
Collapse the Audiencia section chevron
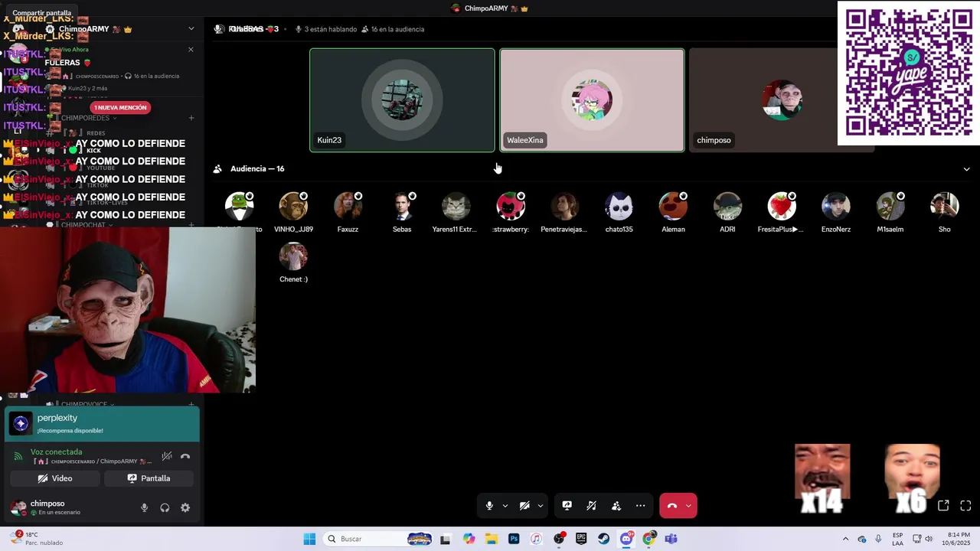pos(966,169)
